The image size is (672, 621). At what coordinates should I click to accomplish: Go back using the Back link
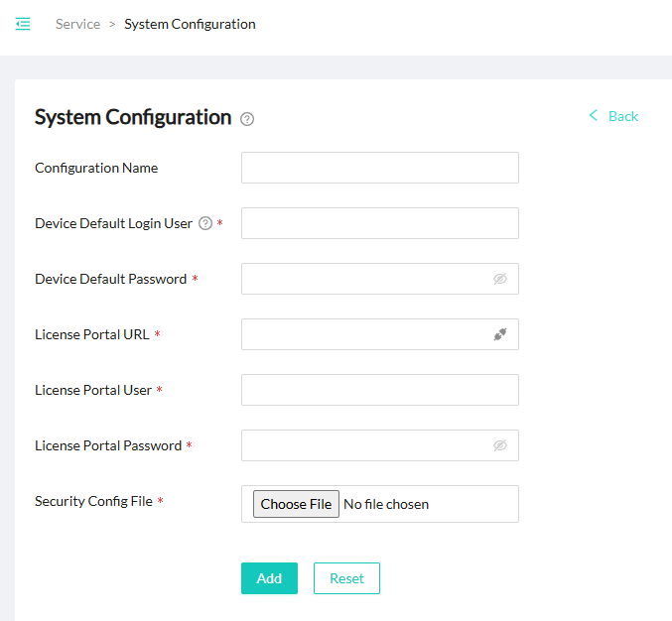pyautogui.click(x=613, y=116)
